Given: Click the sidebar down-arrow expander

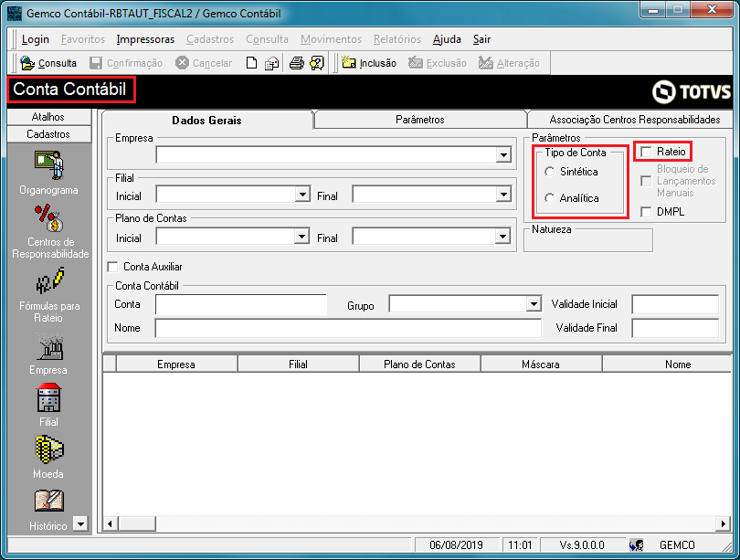Looking at the screenshot, I should (x=80, y=523).
